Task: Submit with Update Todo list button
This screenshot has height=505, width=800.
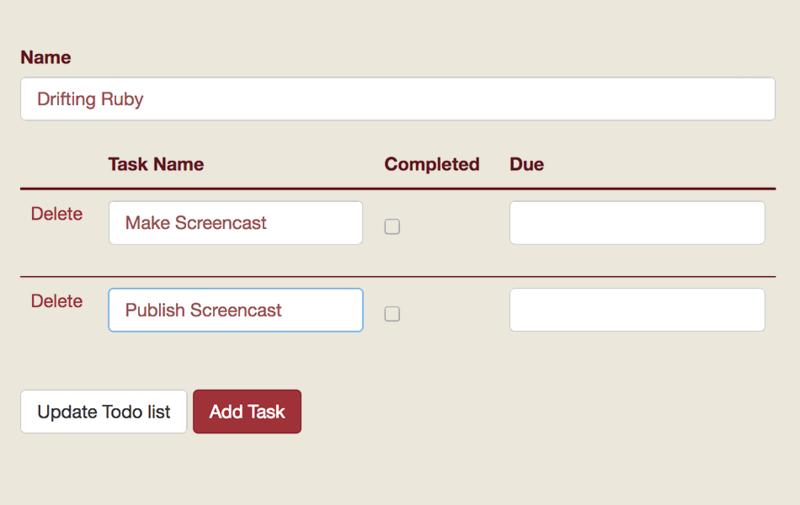Action: click(x=104, y=412)
